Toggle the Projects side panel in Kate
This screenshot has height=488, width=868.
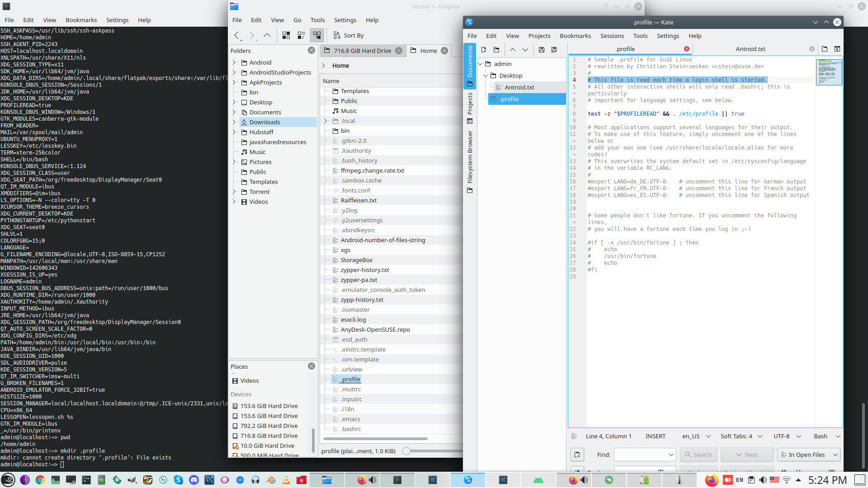point(470,108)
